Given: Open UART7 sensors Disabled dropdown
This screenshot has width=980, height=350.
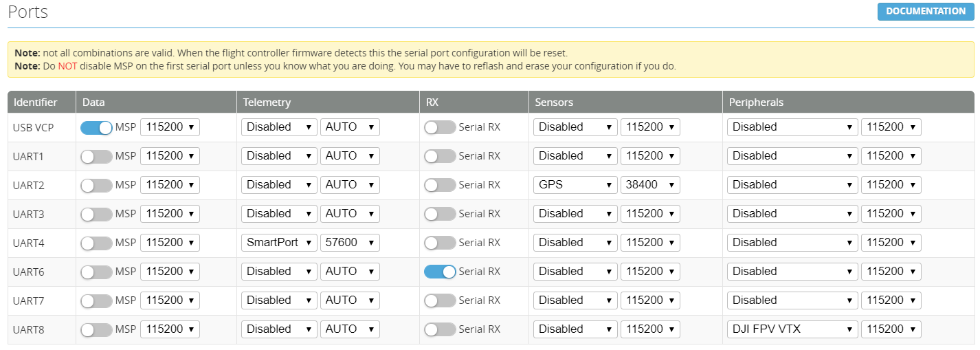Looking at the screenshot, I should [x=575, y=300].
